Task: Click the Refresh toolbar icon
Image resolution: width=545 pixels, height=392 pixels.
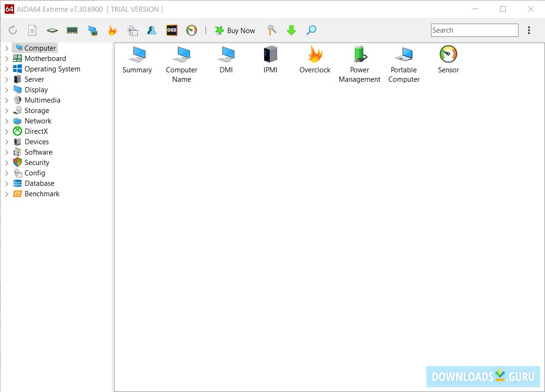Action: [13, 30]
